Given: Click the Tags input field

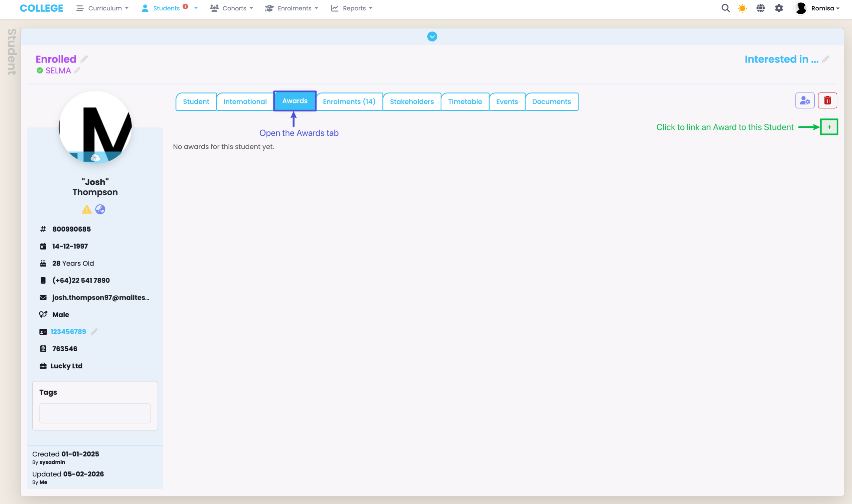Looking at the screenshot, I should point(95,413).
